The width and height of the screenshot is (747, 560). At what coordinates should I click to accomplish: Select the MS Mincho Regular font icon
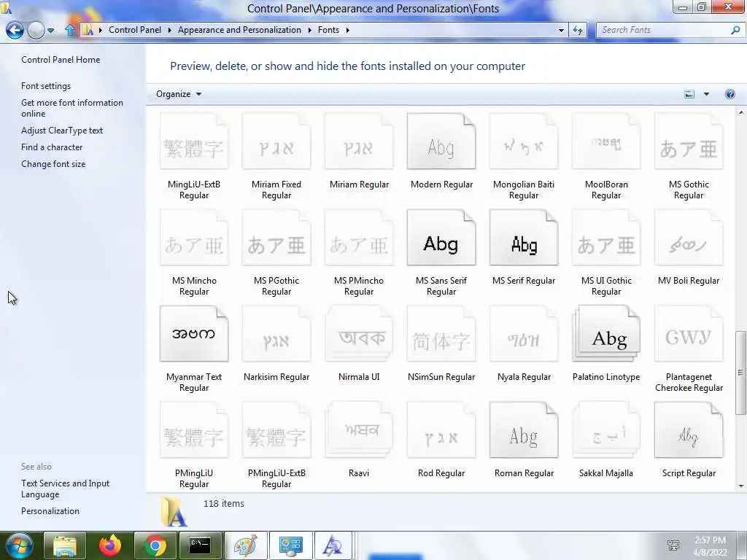point(194,237)
